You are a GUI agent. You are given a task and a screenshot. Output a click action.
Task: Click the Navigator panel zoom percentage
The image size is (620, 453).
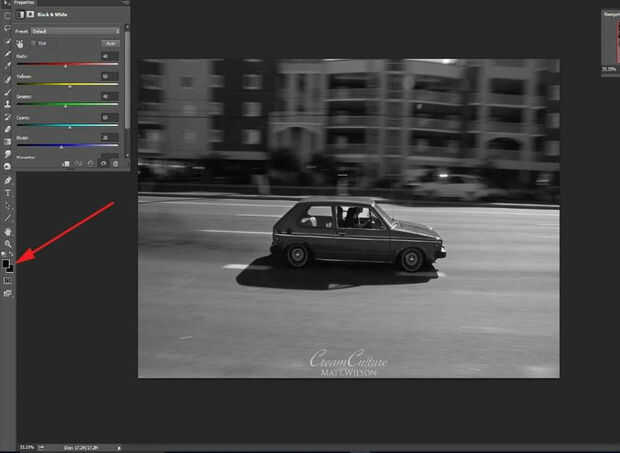pyautogui.click(x=607, y=69)
